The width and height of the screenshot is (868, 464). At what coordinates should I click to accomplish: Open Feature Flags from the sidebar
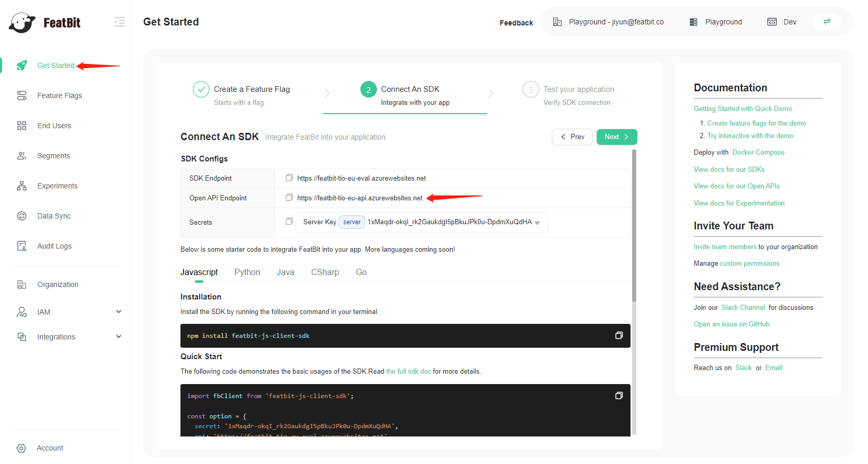pyautogui.click(x=60, y=95)
